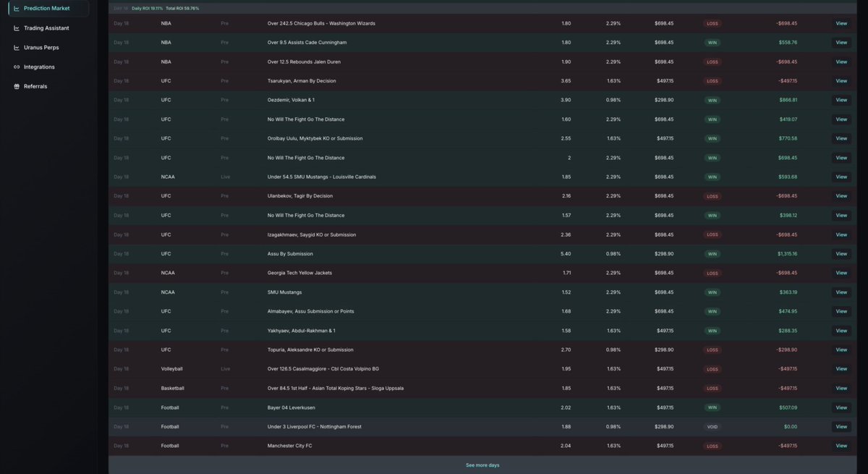Viewport: 868px width, 474px height.
Task: Click the Integrations link icon
Action: point(17,67)
